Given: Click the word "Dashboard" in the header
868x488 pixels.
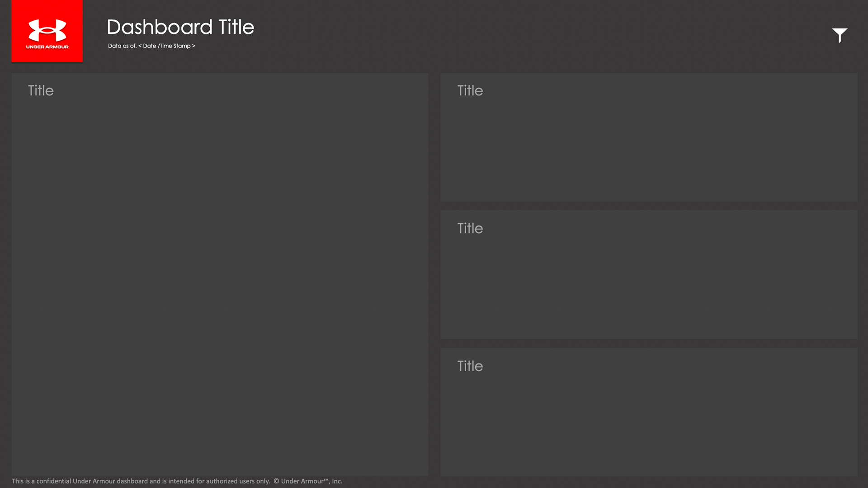Looking at the screenshot, I should click(x=160, y=27).
